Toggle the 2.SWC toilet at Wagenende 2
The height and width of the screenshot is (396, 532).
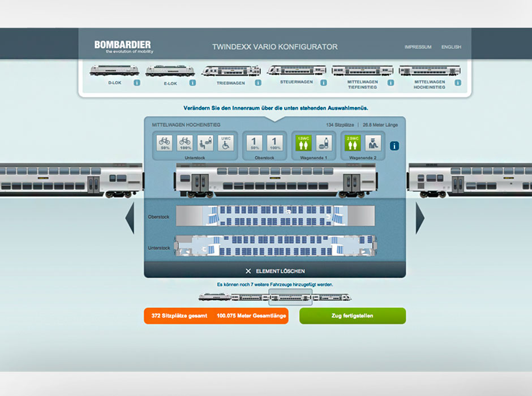(x=353, y=143)
